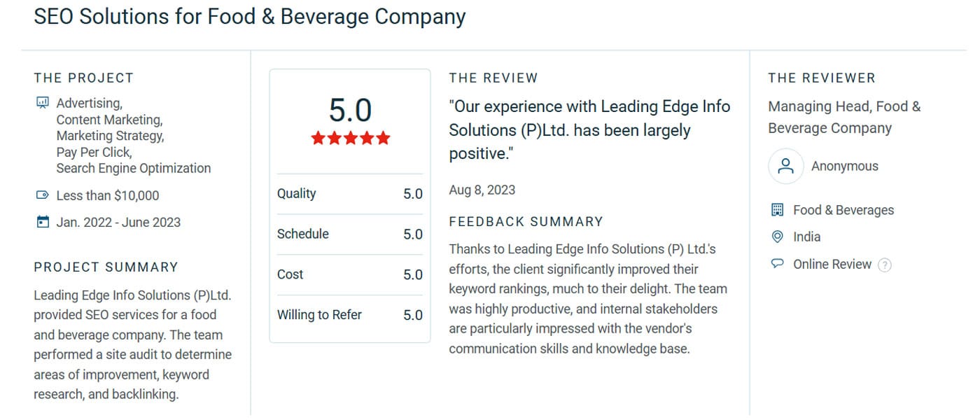Select the price tag icon beside project budget
The height and width of the screenshot is (420, 980).
(42, 195)
